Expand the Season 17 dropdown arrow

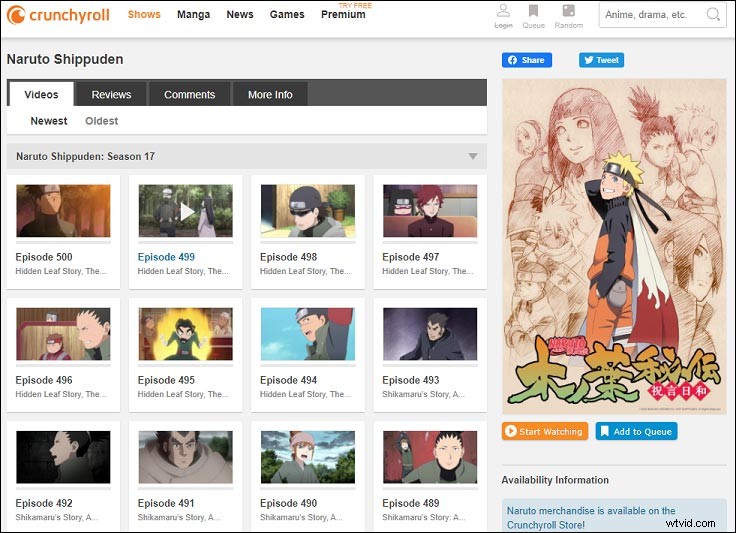pyautogui.click(x=473, y=156)
